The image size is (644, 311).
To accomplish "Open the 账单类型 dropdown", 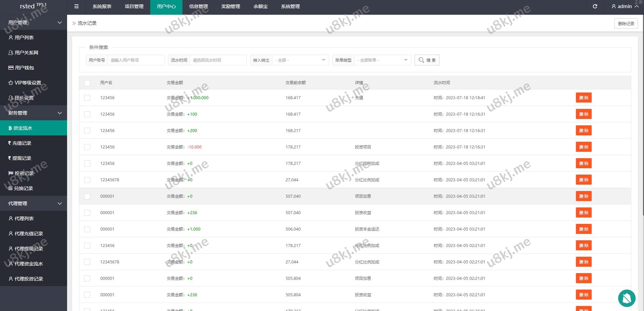I will click(382, 60).
